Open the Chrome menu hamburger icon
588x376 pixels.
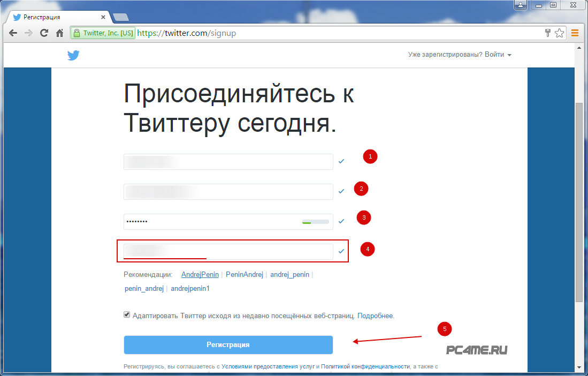(575, 33)
